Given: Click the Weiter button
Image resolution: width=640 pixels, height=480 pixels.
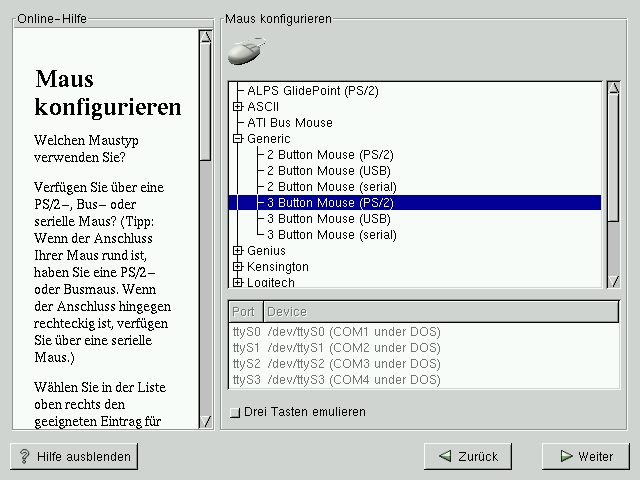Looking at the screenshot, I should point(587,456).
